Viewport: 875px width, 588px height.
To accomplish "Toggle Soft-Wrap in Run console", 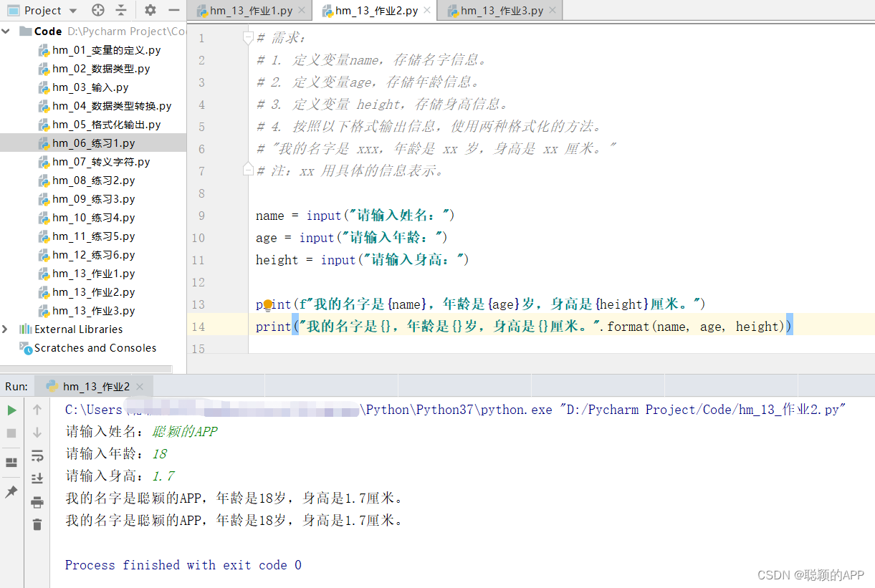I will coord(37,456).
